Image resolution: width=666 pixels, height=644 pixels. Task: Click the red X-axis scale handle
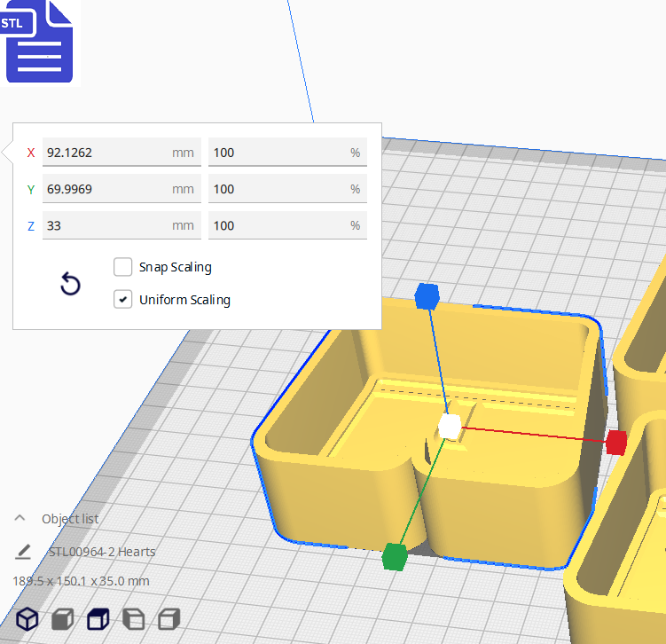click(x=616, y=443)
